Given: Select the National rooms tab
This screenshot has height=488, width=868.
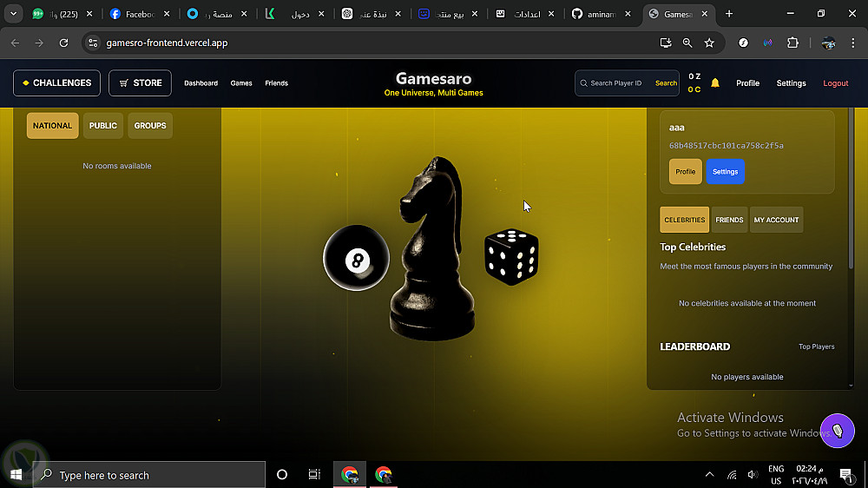Looking at the screenshot, I should click(53, 126).
